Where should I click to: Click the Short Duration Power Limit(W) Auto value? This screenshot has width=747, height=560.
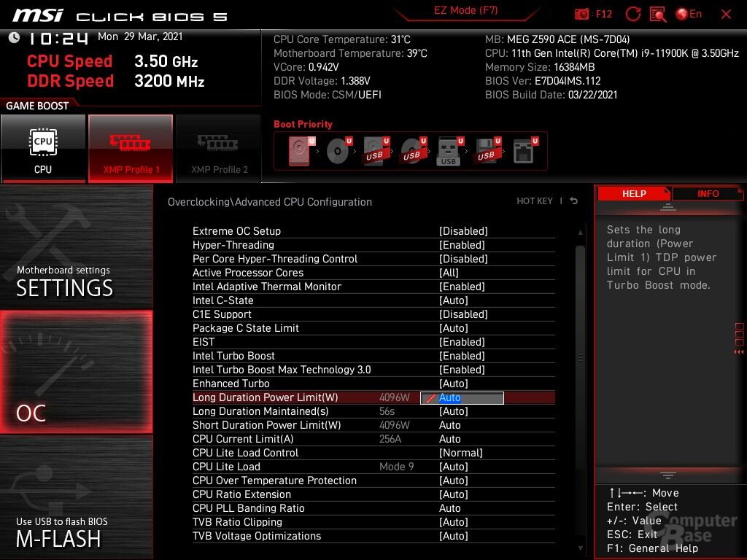click(x=449, y=425)
